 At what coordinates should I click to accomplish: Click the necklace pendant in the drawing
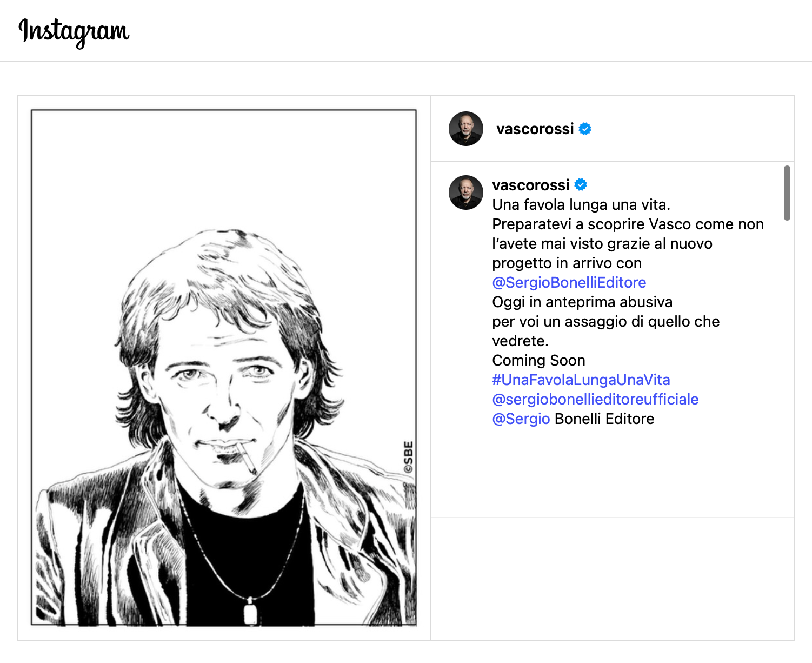[x=250, y=613]
